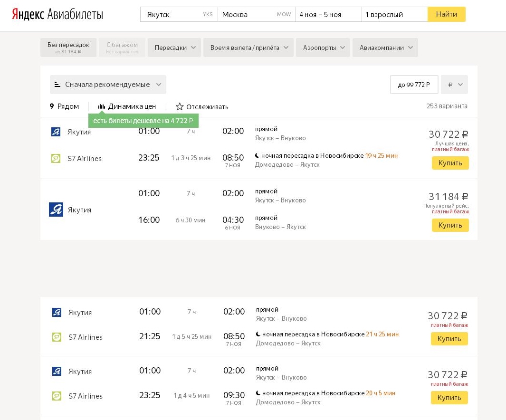Open the Аэропорты filter dropdown
The image size is (506, 420).
pyautogui.click(x=323, y=48)
